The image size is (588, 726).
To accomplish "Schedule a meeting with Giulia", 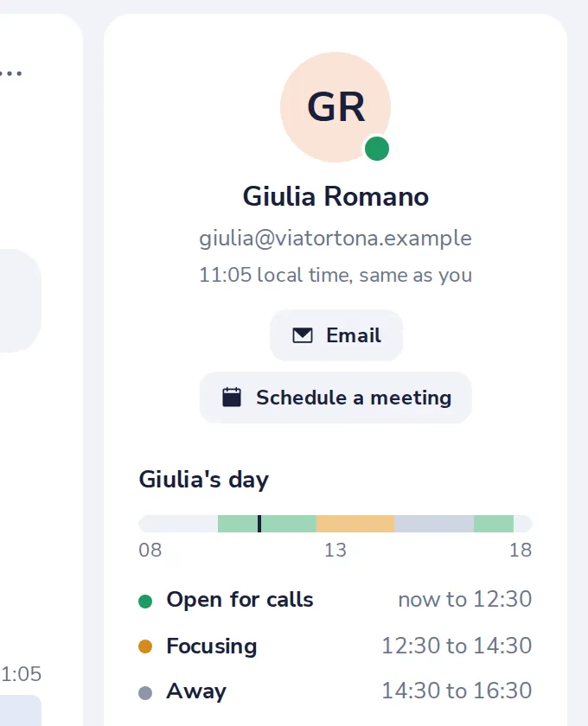I will [x=336, y=398].
